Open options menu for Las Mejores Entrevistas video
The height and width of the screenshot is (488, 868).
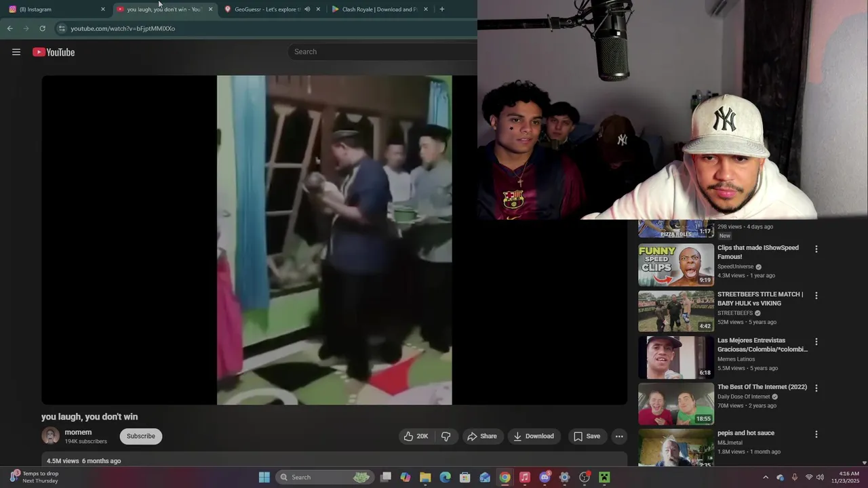coord(816,342)
